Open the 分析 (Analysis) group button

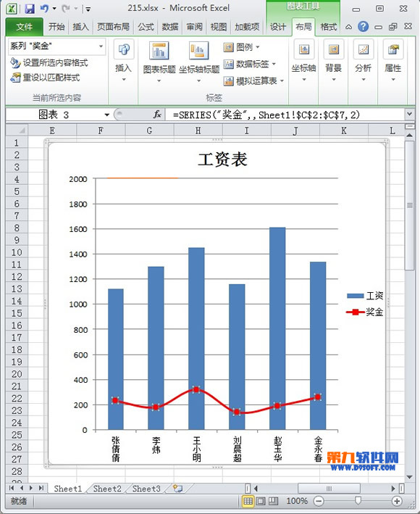click(364, 61)
